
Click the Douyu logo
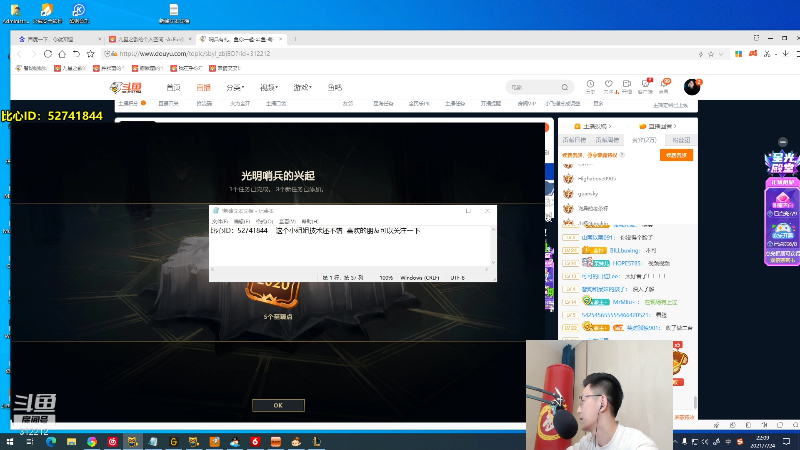click(x=126, y=87)
